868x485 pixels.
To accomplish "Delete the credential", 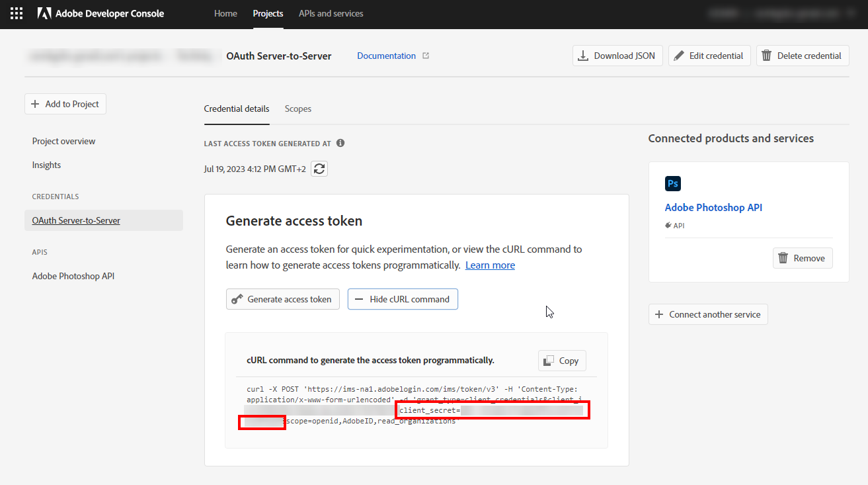I will point(802,56).
